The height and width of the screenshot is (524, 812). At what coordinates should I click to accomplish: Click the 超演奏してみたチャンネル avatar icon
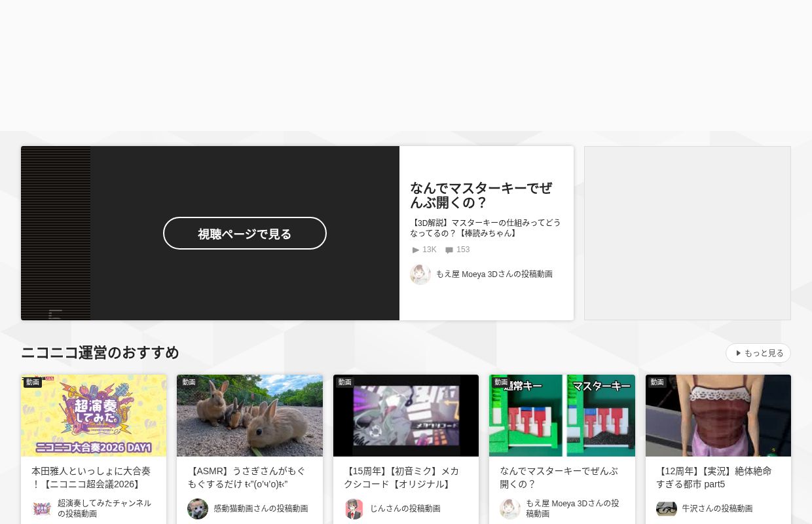[42, 509]
